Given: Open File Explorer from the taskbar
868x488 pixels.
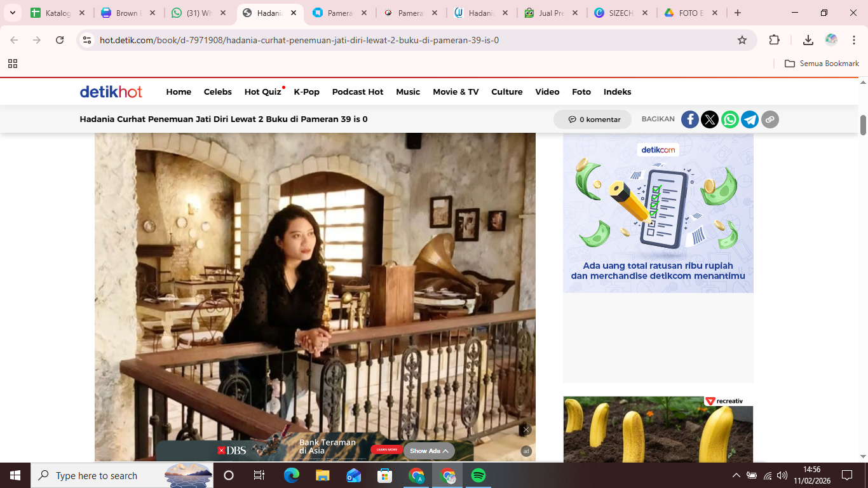Looking at the screenshot, I should coord(323,475).
